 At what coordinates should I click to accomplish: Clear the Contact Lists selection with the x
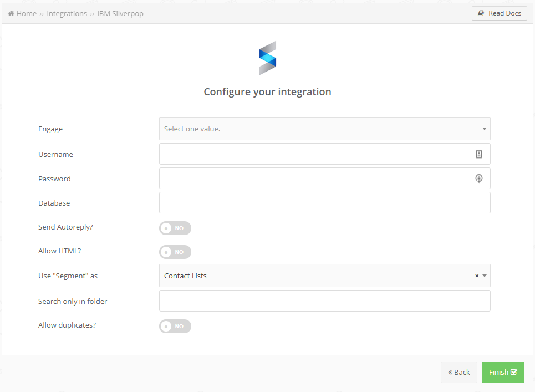point(477,276)
